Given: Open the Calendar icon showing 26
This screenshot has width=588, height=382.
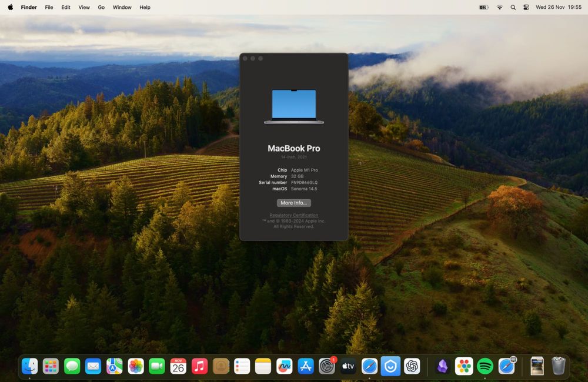Looking at the screenshot, I should point(178,366).
